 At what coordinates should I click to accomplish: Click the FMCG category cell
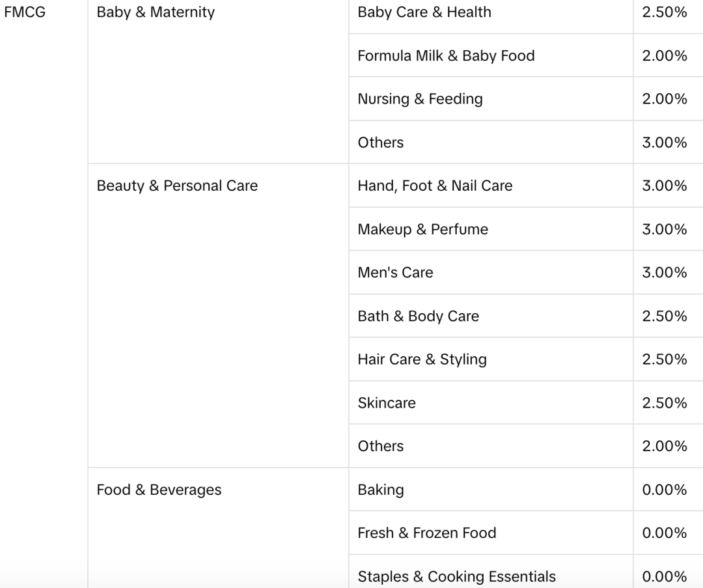[25, 12]
